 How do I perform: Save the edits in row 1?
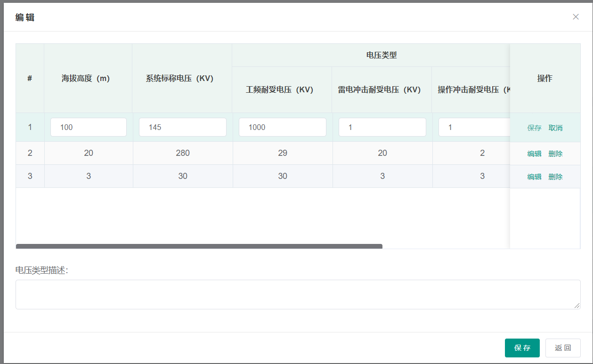(534, 127)
